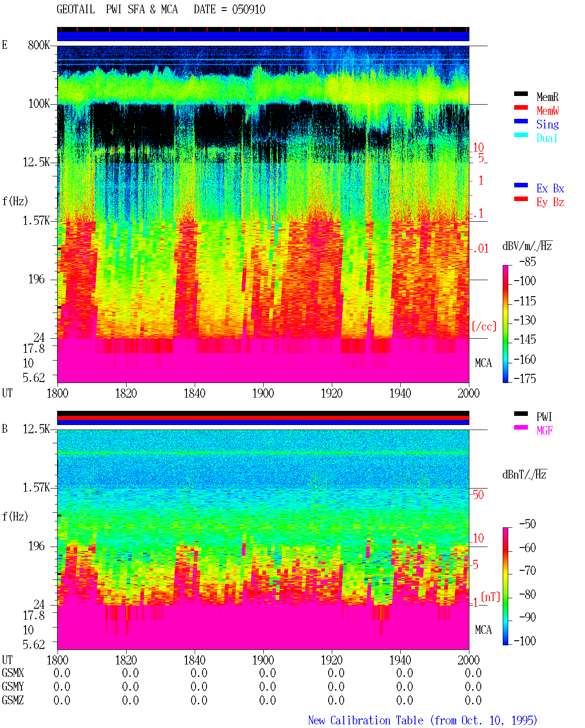Click the red MemW legend swatch
The image size is (585, 728).
click(x=521, y=107)
